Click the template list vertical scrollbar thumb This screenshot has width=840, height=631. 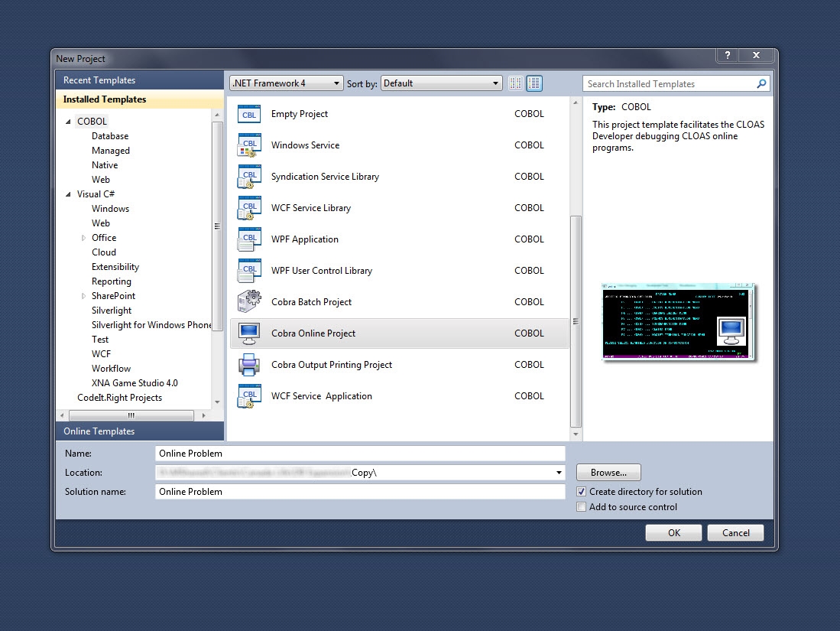point(576,321)
